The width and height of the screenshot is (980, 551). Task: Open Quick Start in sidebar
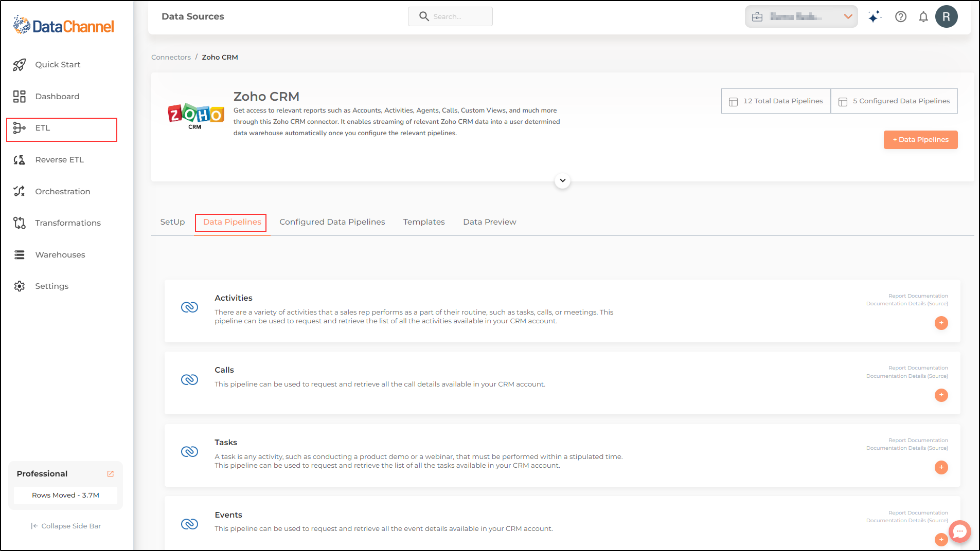pyautogui.click(x=58, y=65)
